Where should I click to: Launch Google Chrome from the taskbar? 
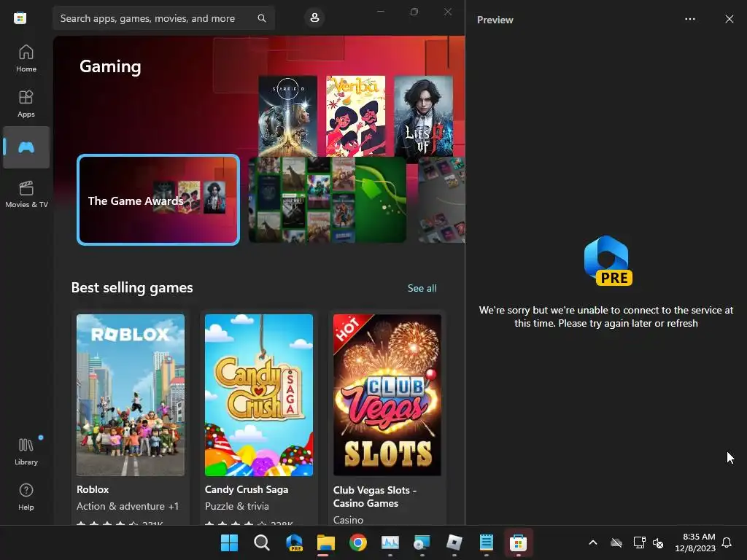point(357,542)
